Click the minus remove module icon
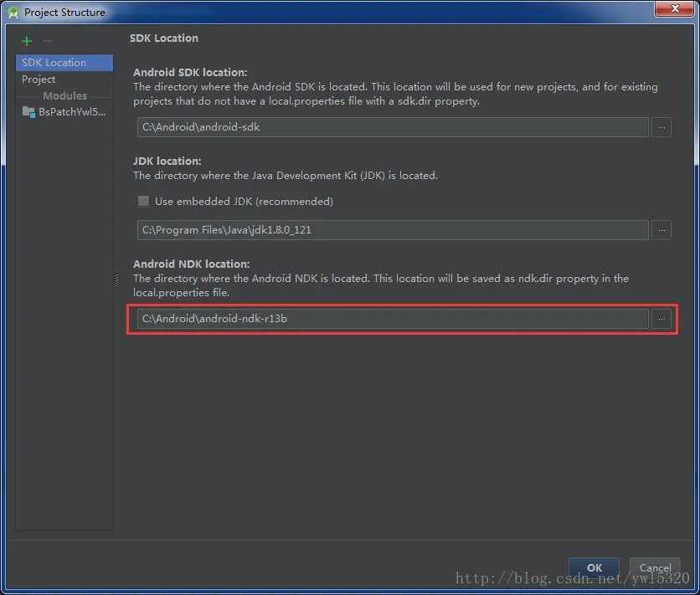This screenshot has width=700, height=595. (48, 41)
